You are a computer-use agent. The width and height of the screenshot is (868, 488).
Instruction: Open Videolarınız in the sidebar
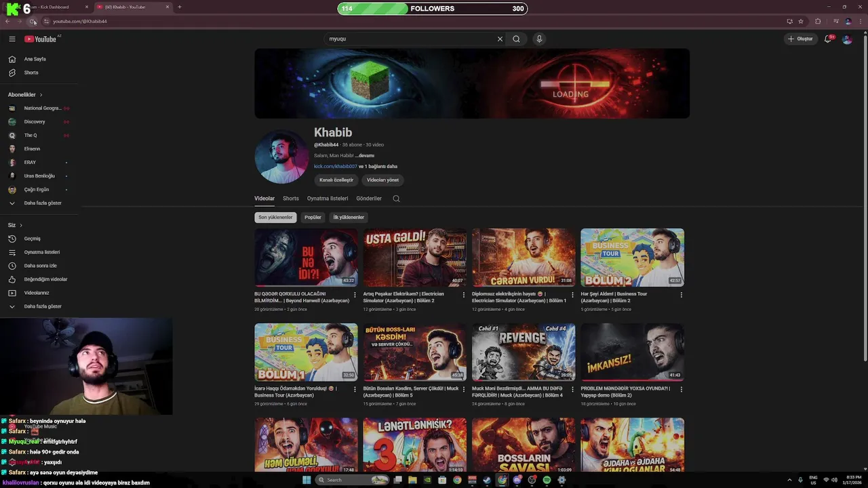tap(35, 293)
